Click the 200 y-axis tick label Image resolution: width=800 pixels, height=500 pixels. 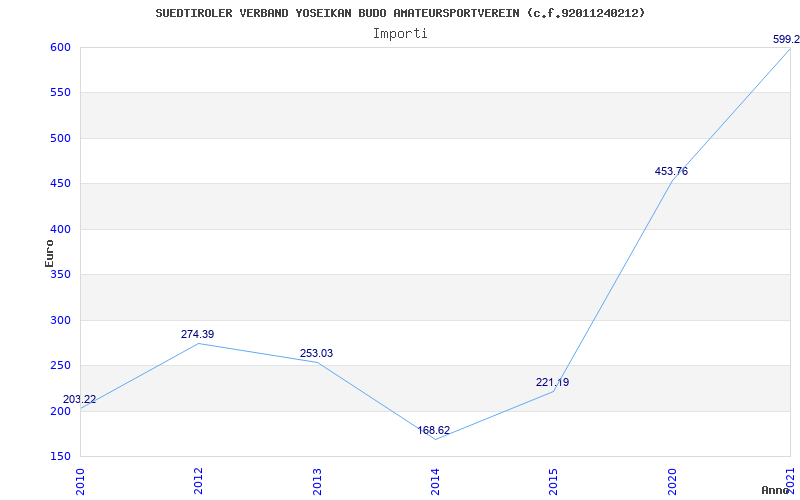point(60,411)
